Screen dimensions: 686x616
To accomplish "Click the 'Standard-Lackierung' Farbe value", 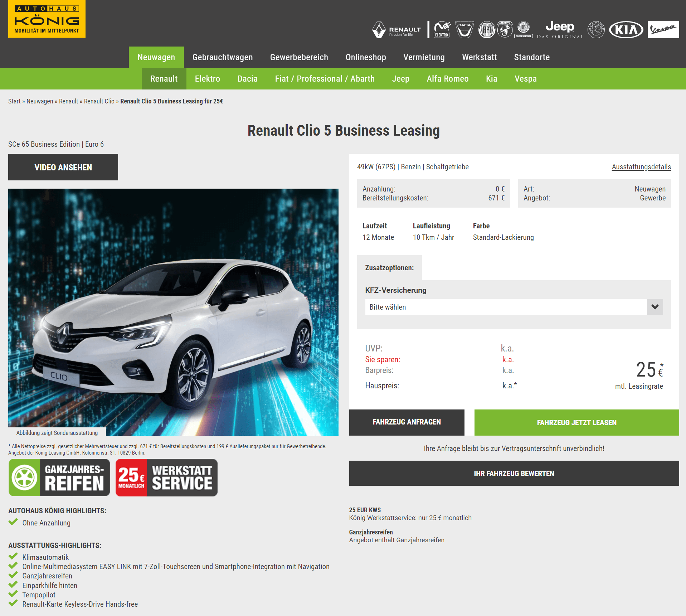I will 503,237.
